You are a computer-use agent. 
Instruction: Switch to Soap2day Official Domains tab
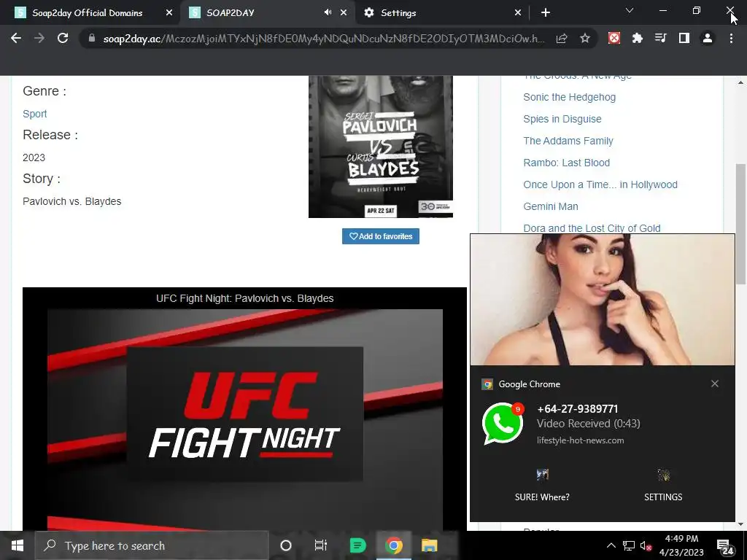[x=88, y=13]
